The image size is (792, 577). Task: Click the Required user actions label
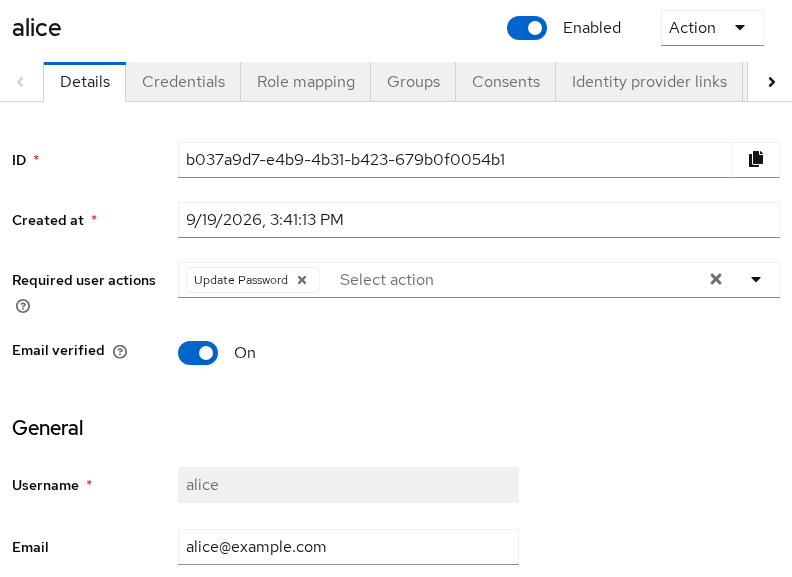coord(84,280)
